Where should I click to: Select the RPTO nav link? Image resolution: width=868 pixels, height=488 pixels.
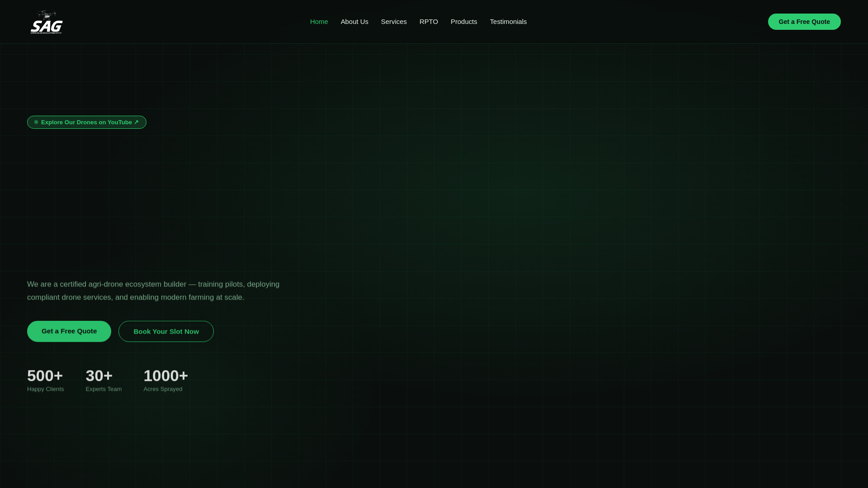point(429,22)
